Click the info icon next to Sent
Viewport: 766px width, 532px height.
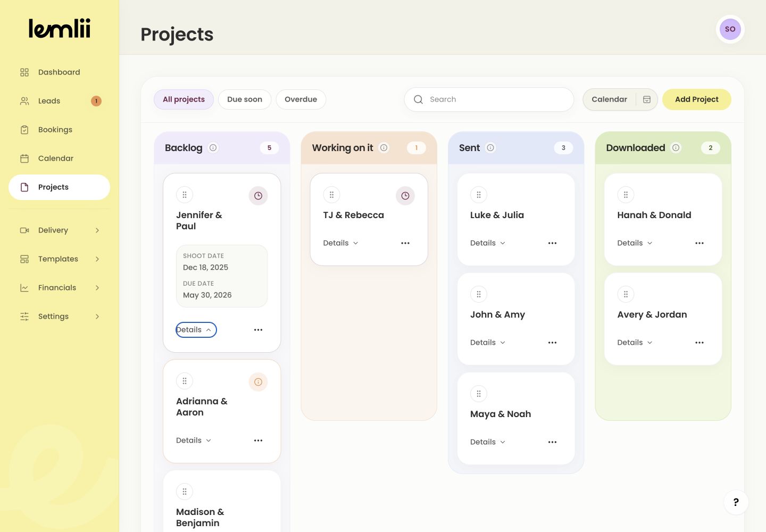pyautogui.click(x=490, y=148)
